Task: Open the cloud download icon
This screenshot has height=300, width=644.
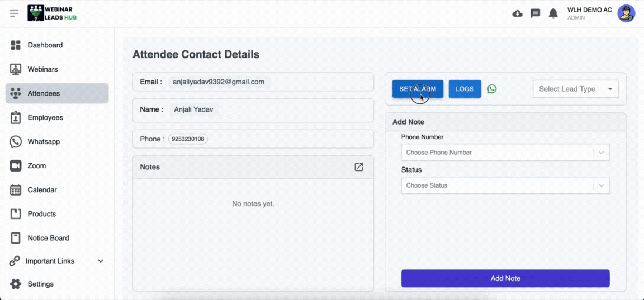Action: tap(518, 13)
